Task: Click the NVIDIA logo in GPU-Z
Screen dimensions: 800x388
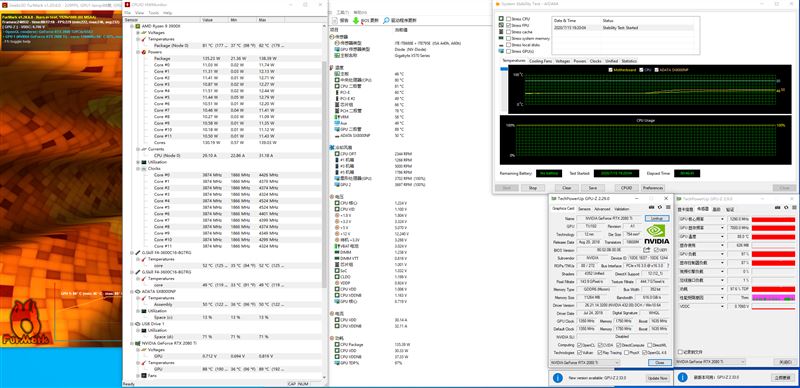Action: (x=657, y=235)
